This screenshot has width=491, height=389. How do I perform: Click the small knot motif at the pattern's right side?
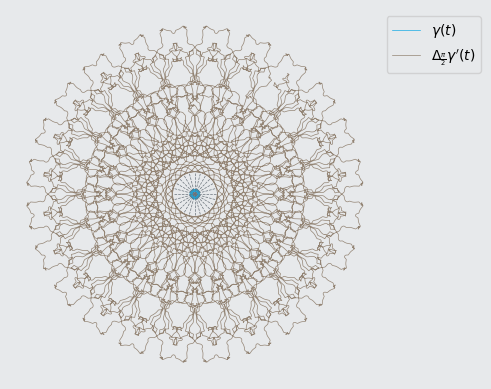(341, 175)
